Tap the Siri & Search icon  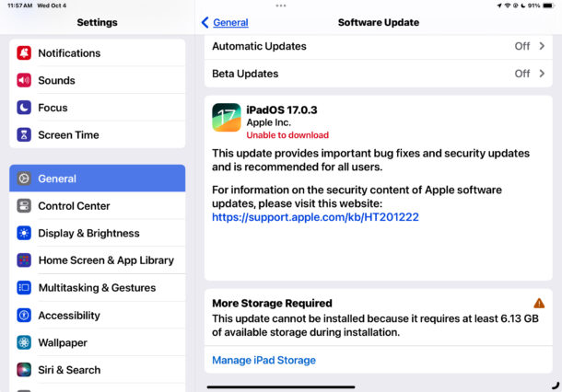24,370
